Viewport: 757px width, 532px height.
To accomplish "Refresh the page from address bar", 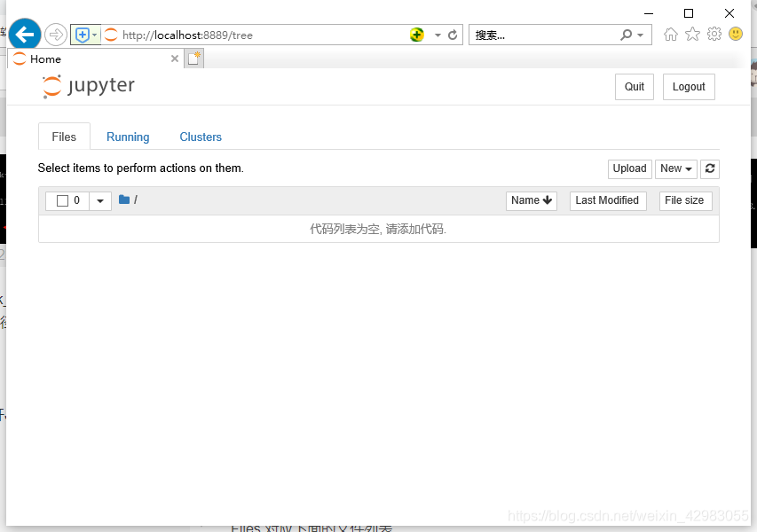I will [x=453, y=35].
